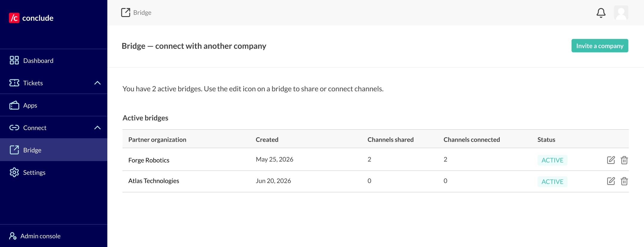
Task: Click the Apps icon in sidebar
Action: (x=14, y=105)
